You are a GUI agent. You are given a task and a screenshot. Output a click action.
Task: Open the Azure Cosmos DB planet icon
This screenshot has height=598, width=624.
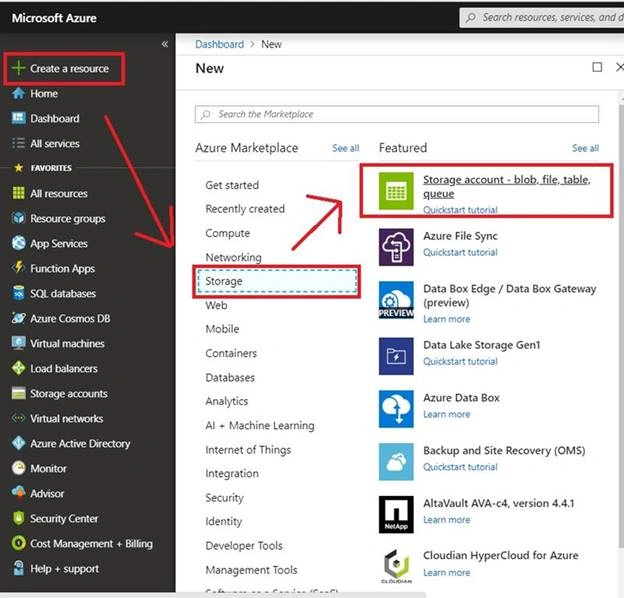(x=18, y=318)
